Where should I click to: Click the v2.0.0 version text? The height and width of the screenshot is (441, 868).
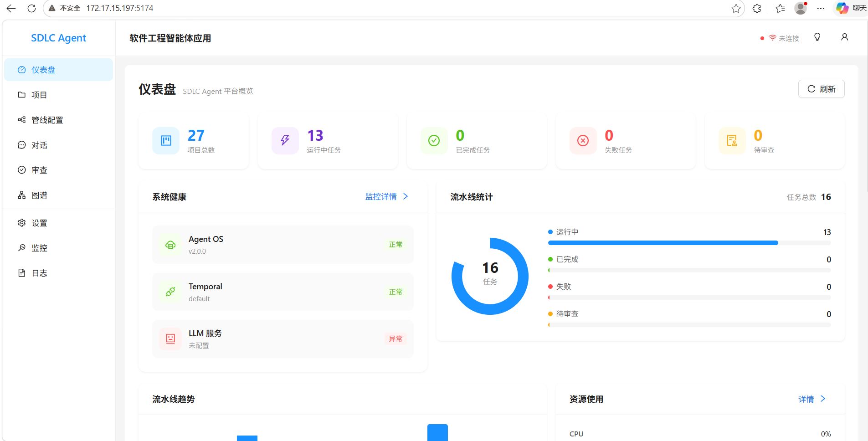(197, 251)
